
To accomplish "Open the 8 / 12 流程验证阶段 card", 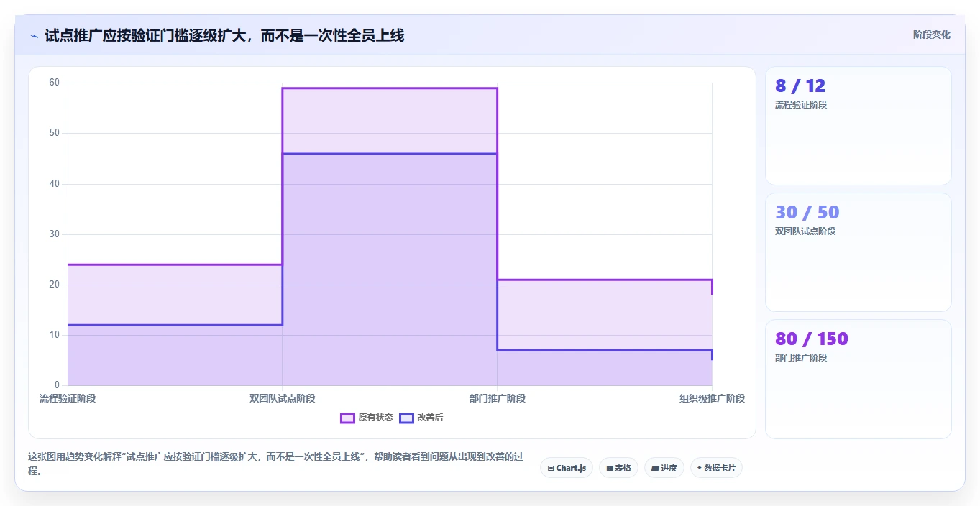I will tap(858, 126).
